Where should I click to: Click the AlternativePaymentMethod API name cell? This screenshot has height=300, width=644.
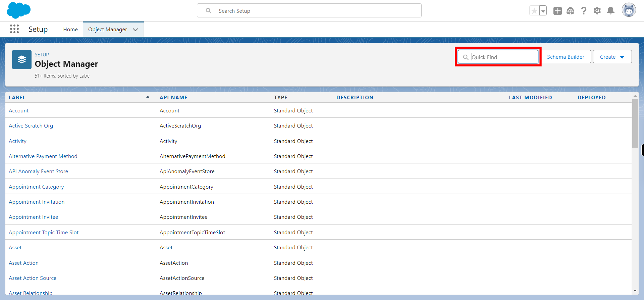(193, 156)
